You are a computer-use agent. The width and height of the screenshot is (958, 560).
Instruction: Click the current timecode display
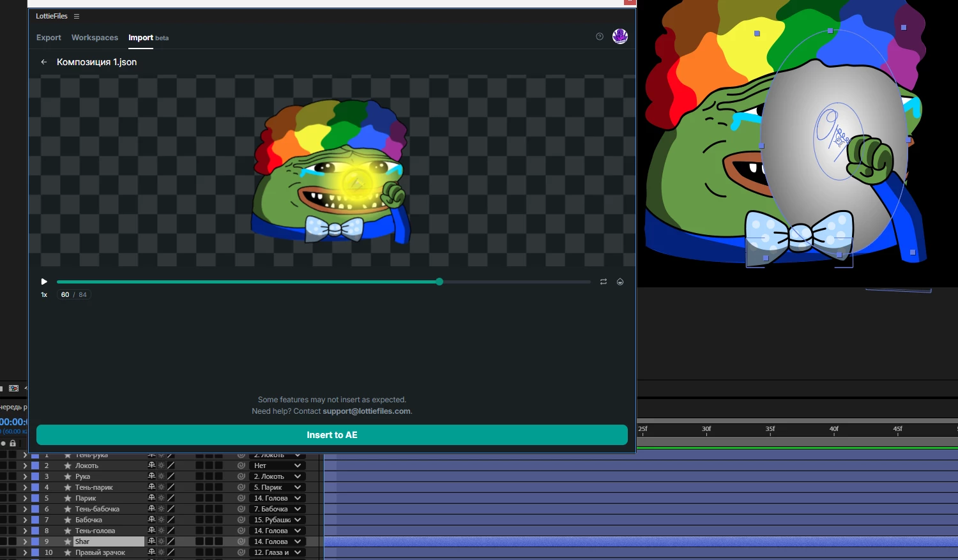coord(13,422)
